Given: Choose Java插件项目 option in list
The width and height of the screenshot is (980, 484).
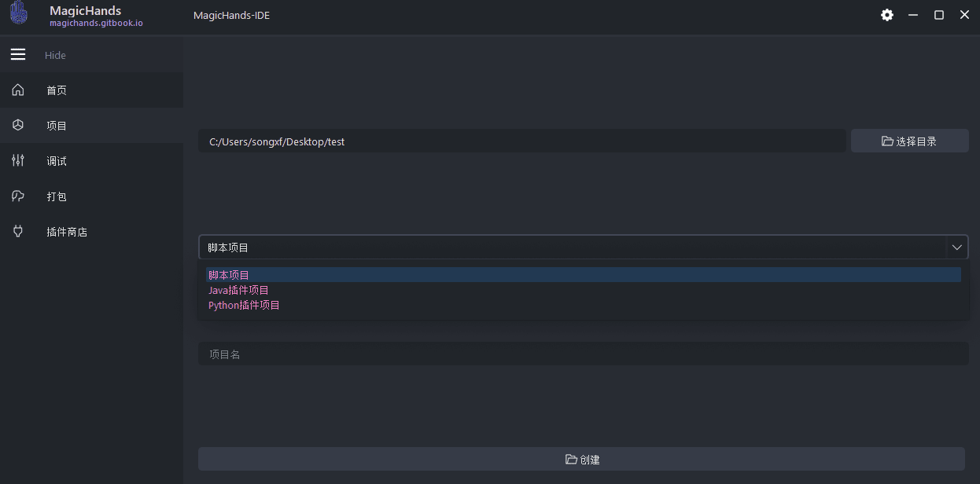Looking at the screenshot, I should (x=238, y=290).
